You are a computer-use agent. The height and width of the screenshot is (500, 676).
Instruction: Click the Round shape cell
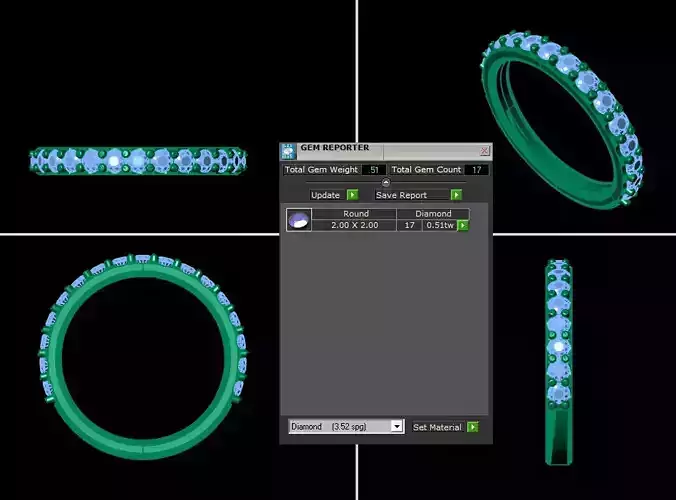pos(356,214)
